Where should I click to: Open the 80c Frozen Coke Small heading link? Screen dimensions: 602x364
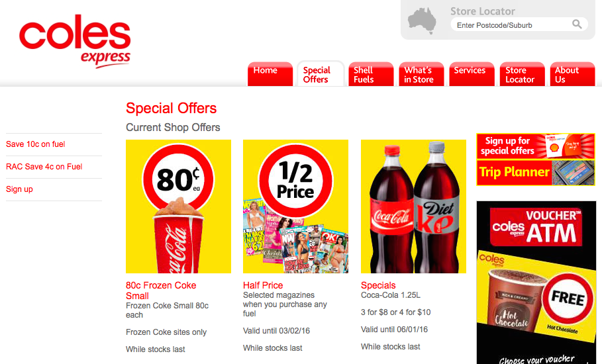[x=161, y=291]
